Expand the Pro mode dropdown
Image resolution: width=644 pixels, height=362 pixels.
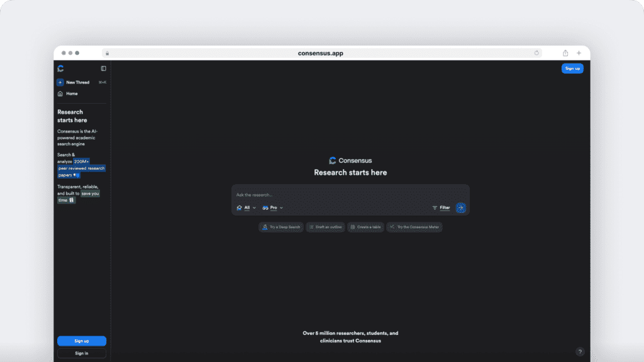pyautogui.click(x=273, y=207)
